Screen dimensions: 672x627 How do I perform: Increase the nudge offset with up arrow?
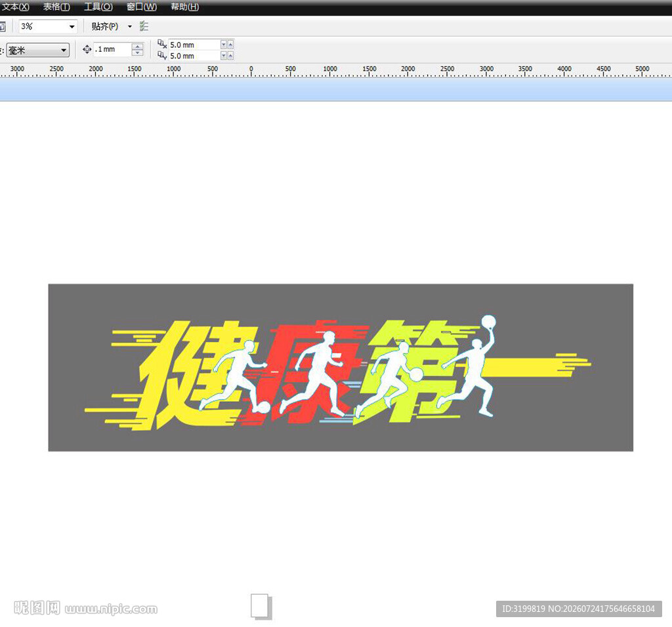(138, 47)
